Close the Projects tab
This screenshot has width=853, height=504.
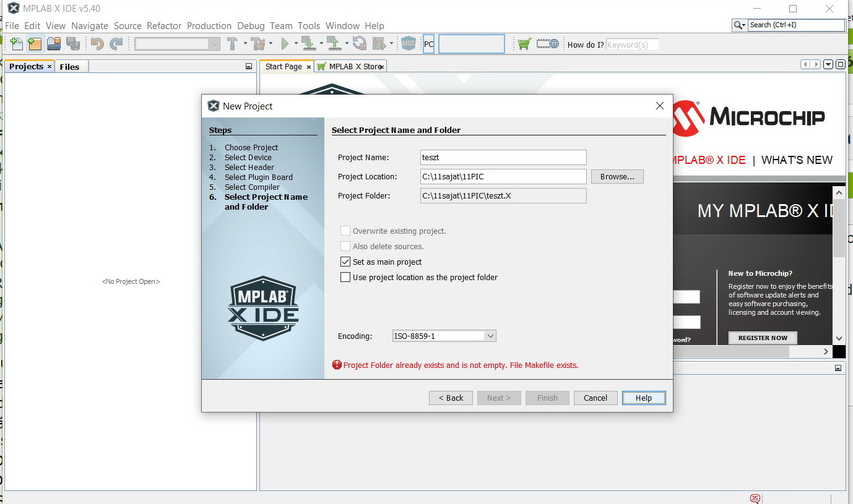click(50, 66)
